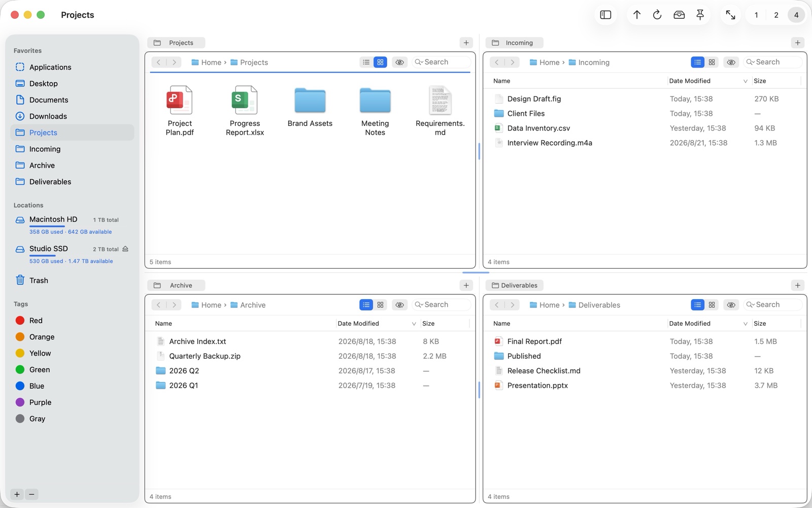Image resolution: width=812 pixels, height=508 pixels.
Task: Click the Home breadcrumb in the Incoming pane
Action: (545, 62)
